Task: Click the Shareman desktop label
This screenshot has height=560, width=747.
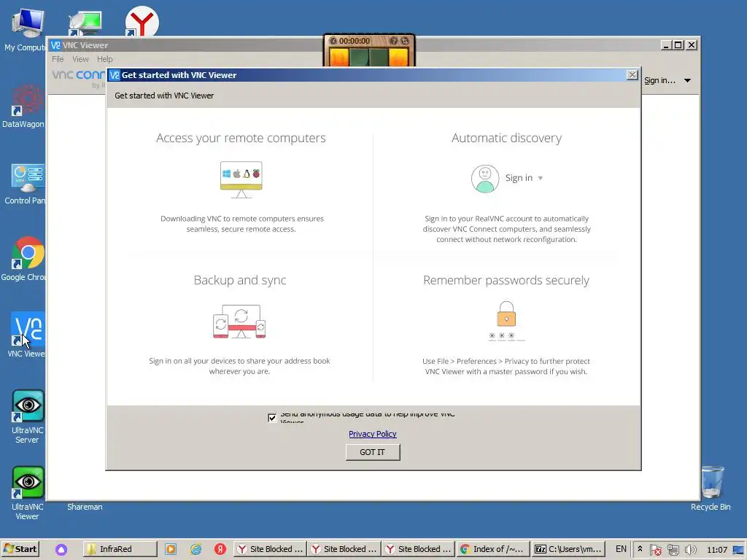Action: click(x=85, y=507)
